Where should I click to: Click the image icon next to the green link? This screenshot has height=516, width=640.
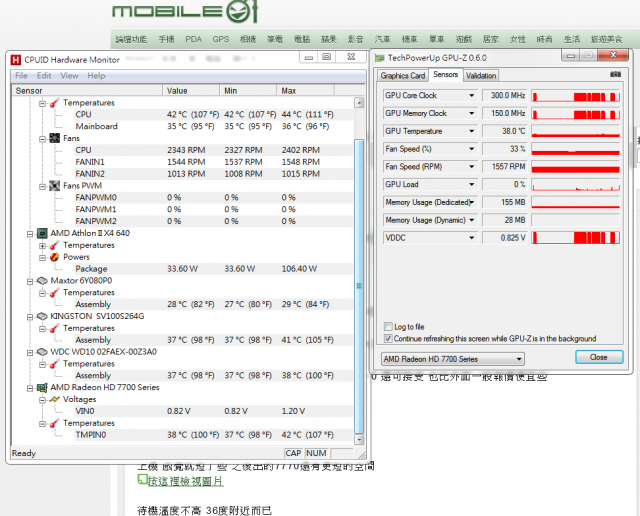142,480
